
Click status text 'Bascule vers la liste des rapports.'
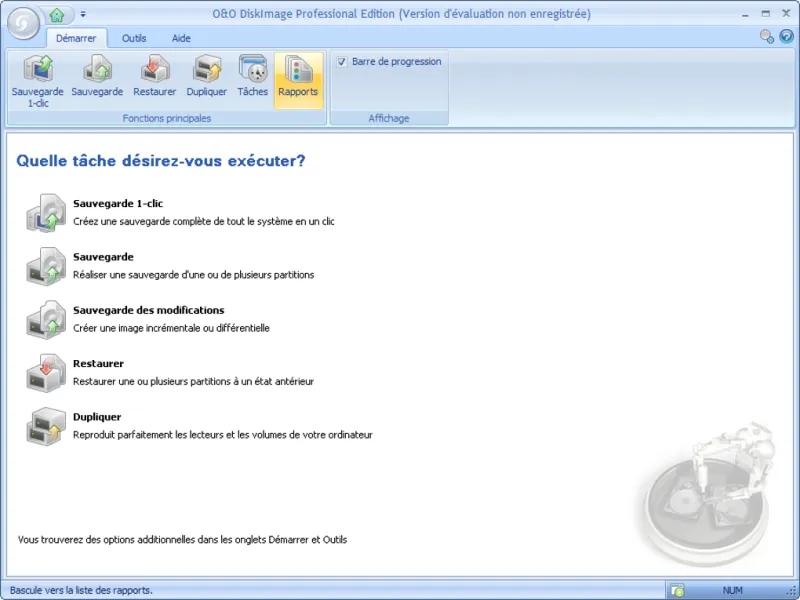81,590
